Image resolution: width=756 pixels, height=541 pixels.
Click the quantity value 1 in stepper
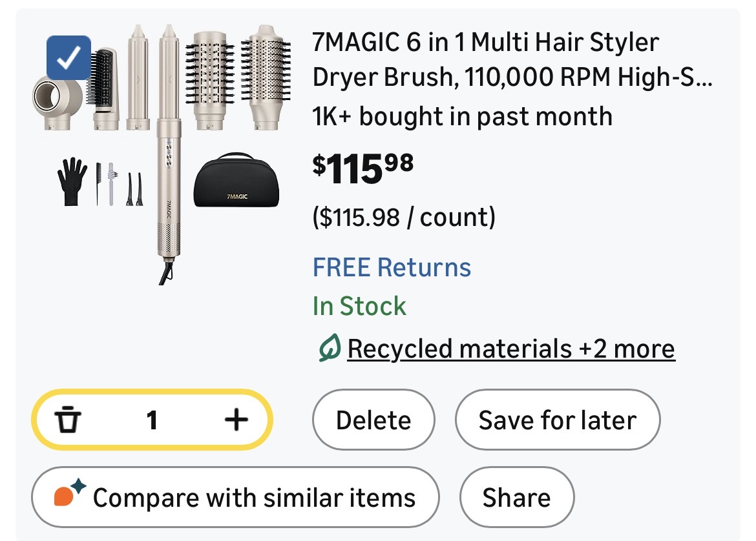click(x=152, y=421)
